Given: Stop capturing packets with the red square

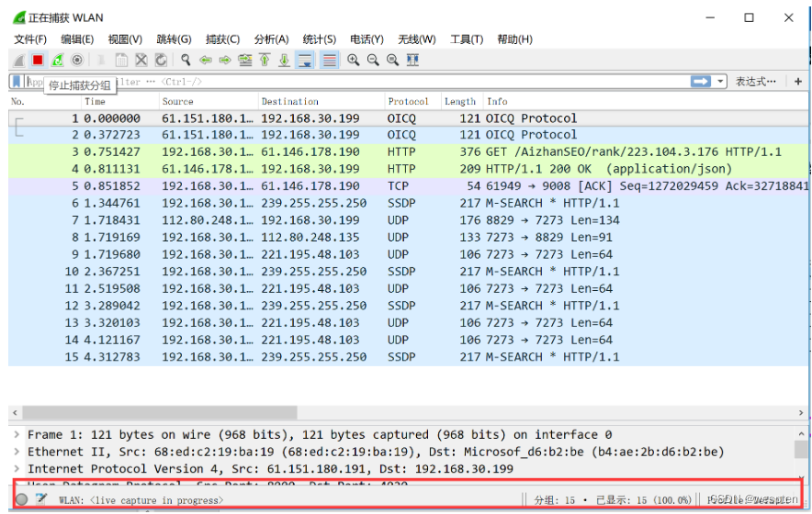Looking at the screenshot, I should pyautogui.click(x=38, y=60).
